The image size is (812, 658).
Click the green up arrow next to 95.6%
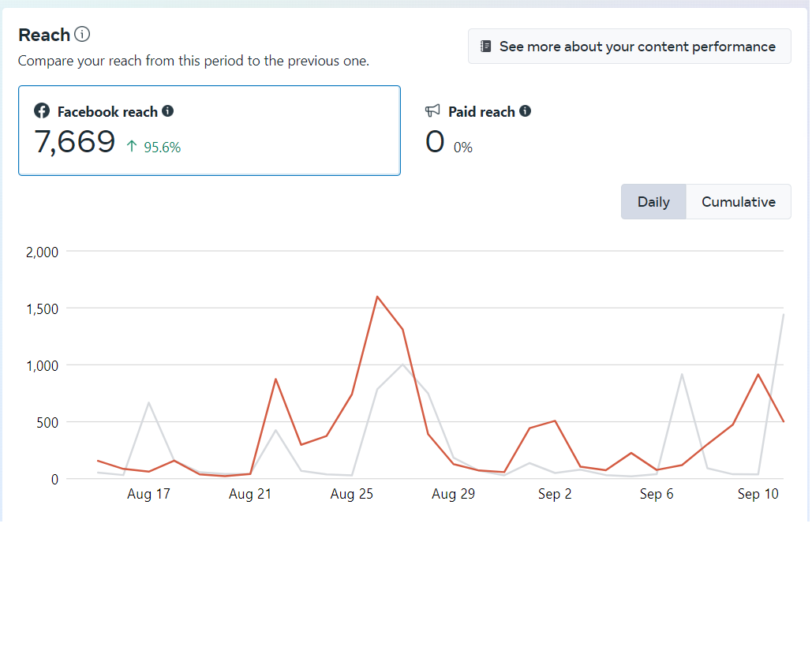tap(132, 146)
